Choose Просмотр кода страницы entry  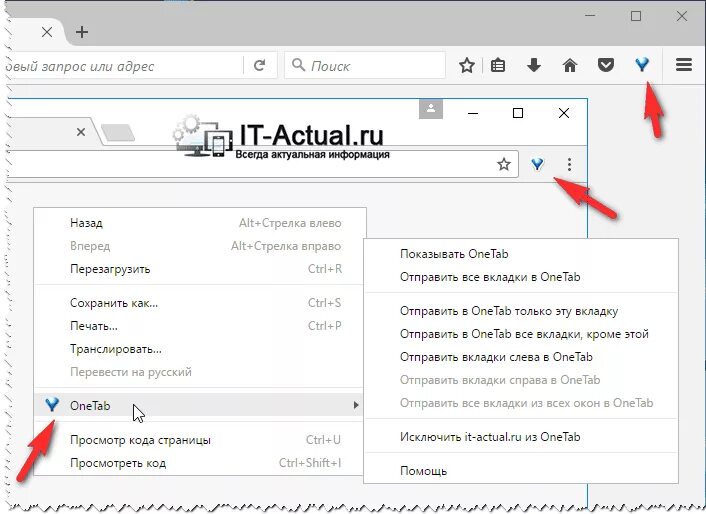coord(200,440)
